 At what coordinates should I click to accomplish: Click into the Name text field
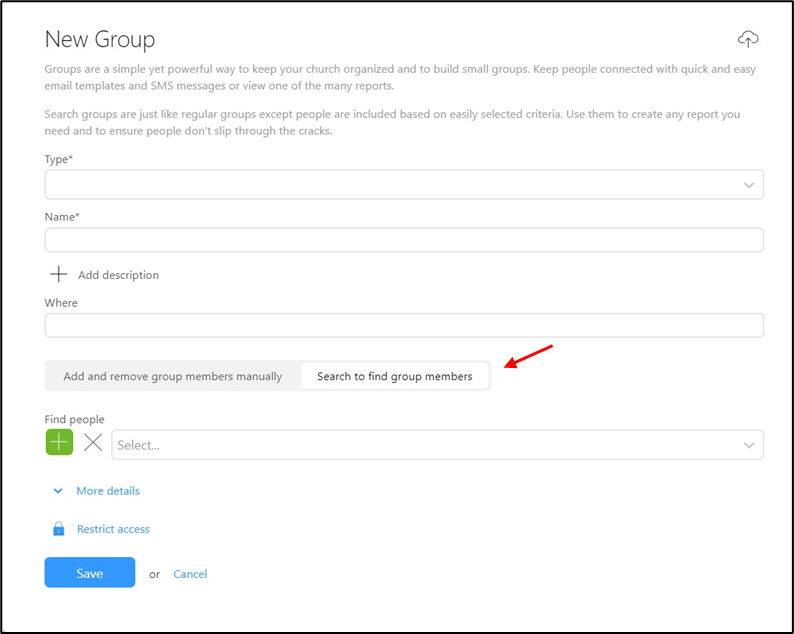404,240
